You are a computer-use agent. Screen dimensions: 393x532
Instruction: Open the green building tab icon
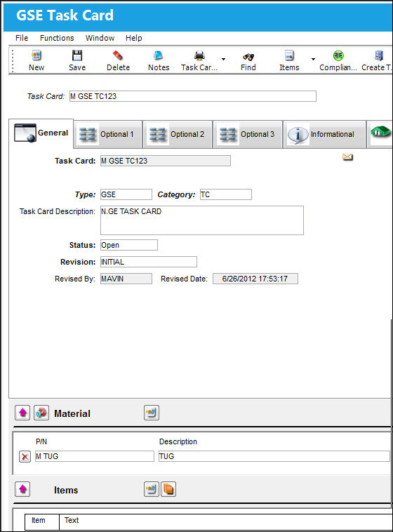tap(380, 132)
